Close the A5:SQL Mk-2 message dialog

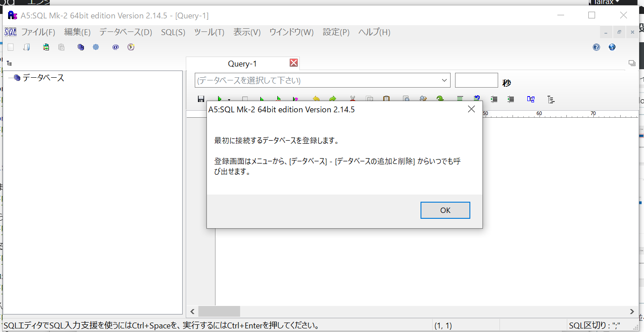471,109
